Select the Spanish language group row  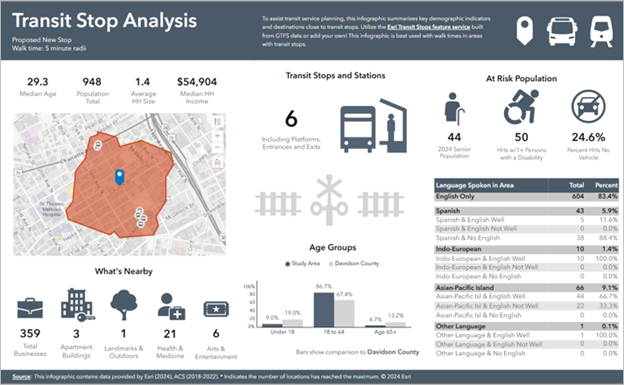[526, 211]
